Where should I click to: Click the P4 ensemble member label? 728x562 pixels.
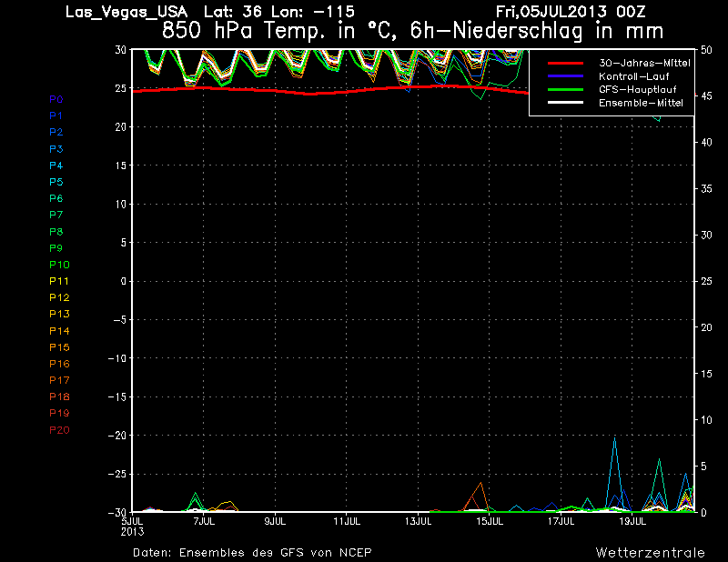[56, 166]
